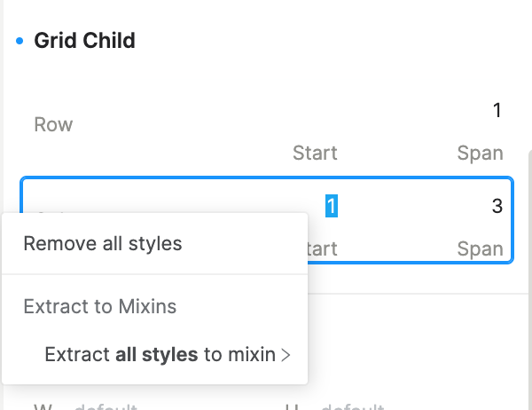The height and width of the screenshot is (410, 532).
Task: Click the blue dot beside Grid Child
Action: (x=20, y=41)
